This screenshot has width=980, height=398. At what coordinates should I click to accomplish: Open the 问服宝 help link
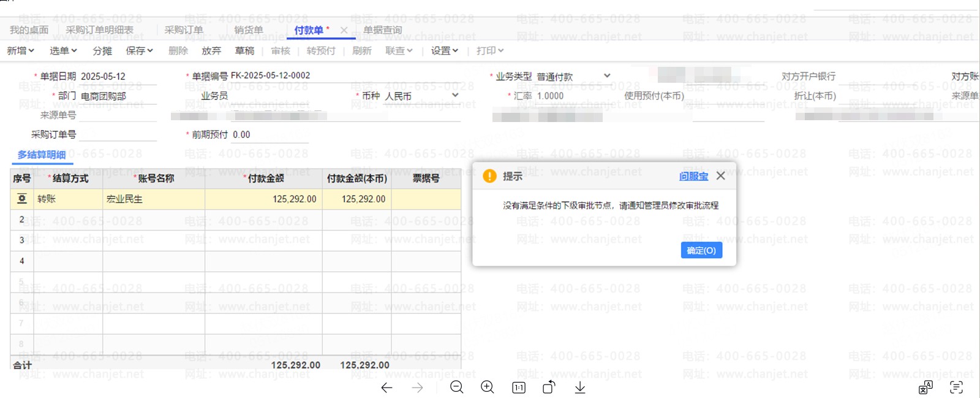[x=693, y=177]
